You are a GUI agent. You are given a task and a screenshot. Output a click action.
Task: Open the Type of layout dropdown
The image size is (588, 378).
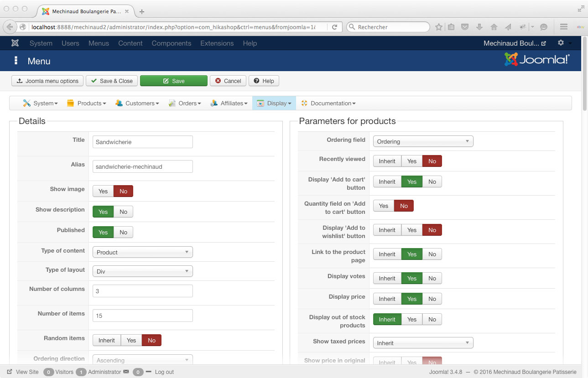[x=143, y=271]
